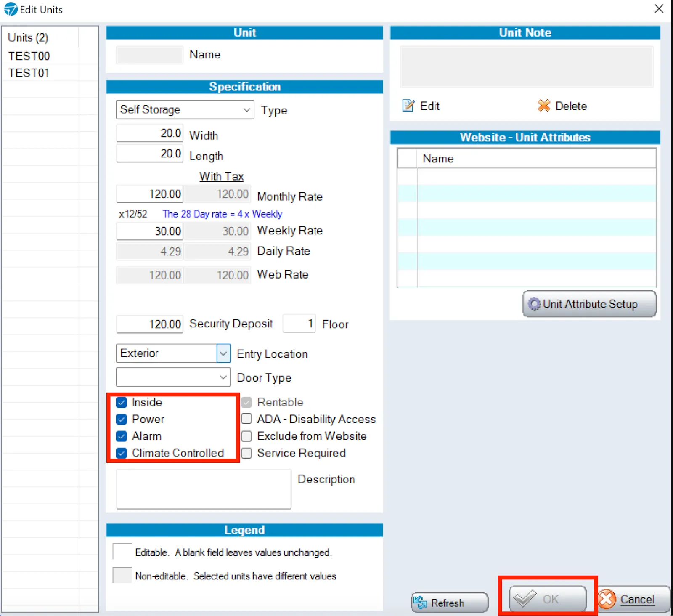Enable Service Required checkbox
This screenshot has width=673, height=616.
coord(246,453)
